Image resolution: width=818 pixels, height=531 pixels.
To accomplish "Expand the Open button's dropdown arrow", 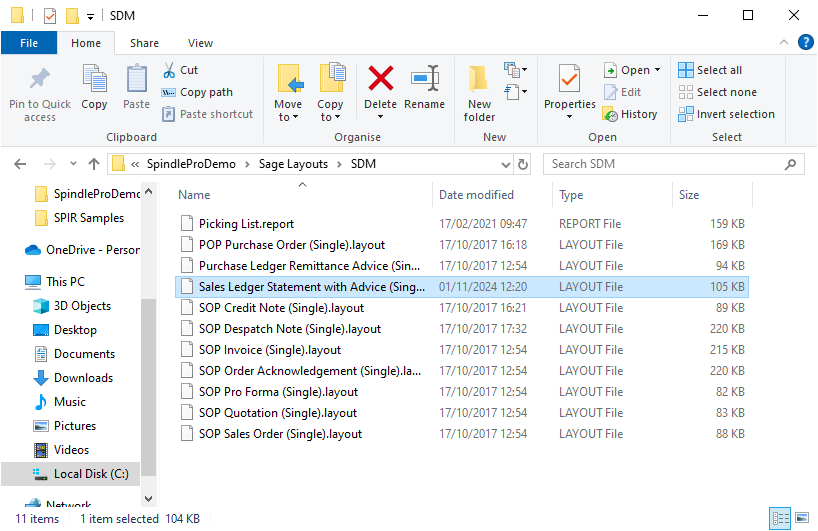I will click(x=657, y=70).
